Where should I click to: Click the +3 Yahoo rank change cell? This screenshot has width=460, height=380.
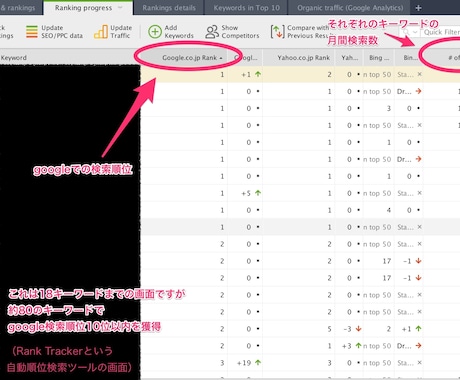[x=349, y=346]
